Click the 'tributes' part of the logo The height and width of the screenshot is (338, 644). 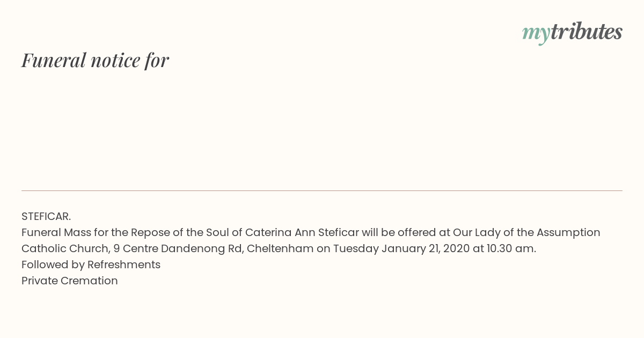[x=586, y=31]
